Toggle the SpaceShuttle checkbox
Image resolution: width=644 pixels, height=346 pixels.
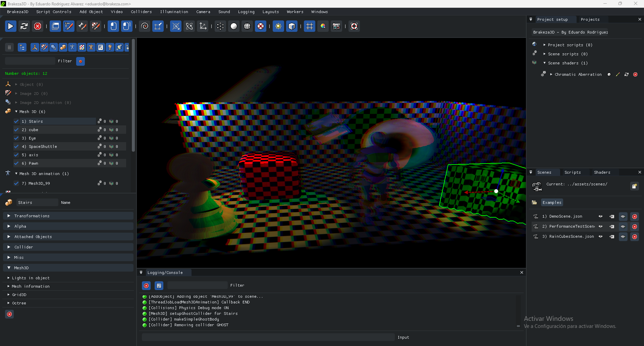point(16,147)
